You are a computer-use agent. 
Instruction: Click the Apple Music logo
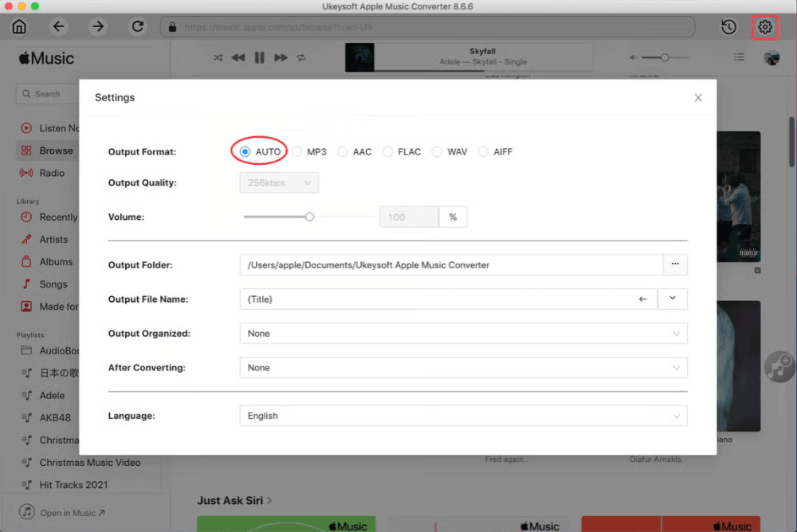pos(47,58)
